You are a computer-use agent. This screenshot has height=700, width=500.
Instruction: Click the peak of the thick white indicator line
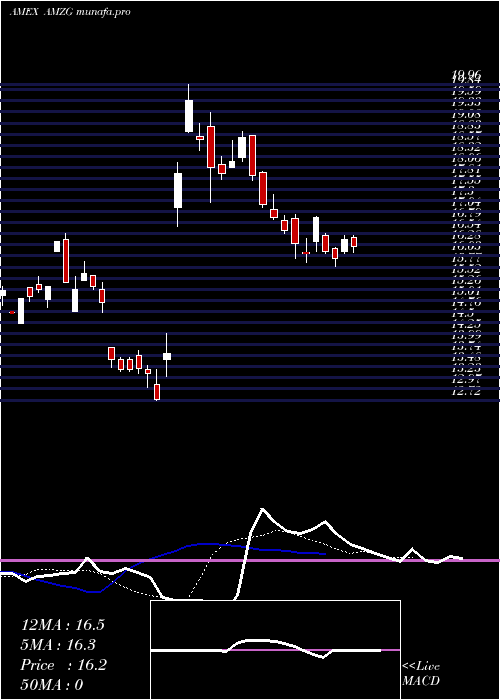pyautogui.click(x=262, y=509)
